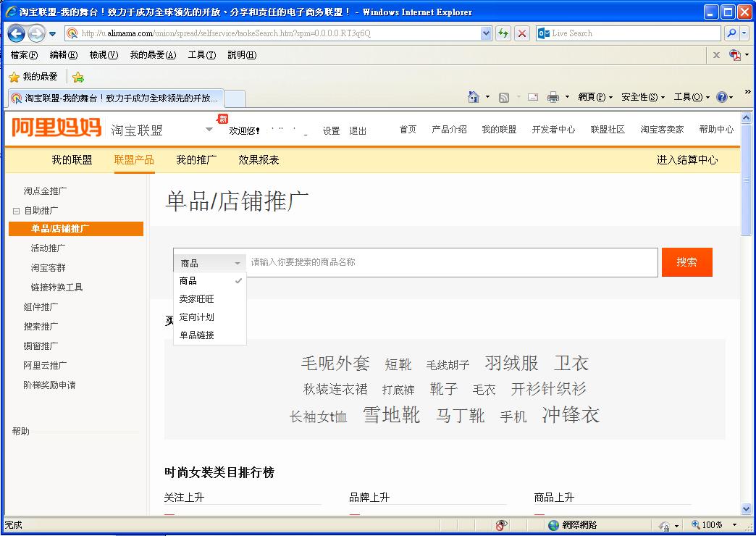The width and height of the screenshot is (756, 536).
Task: Switch to the 我的推广 tab
Action: point(196,159)
